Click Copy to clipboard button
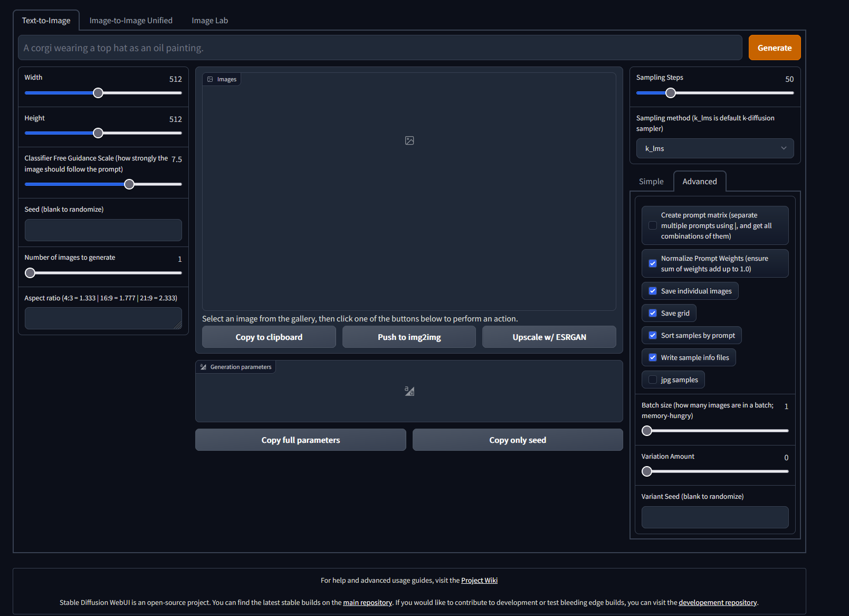 pos(269,337)
